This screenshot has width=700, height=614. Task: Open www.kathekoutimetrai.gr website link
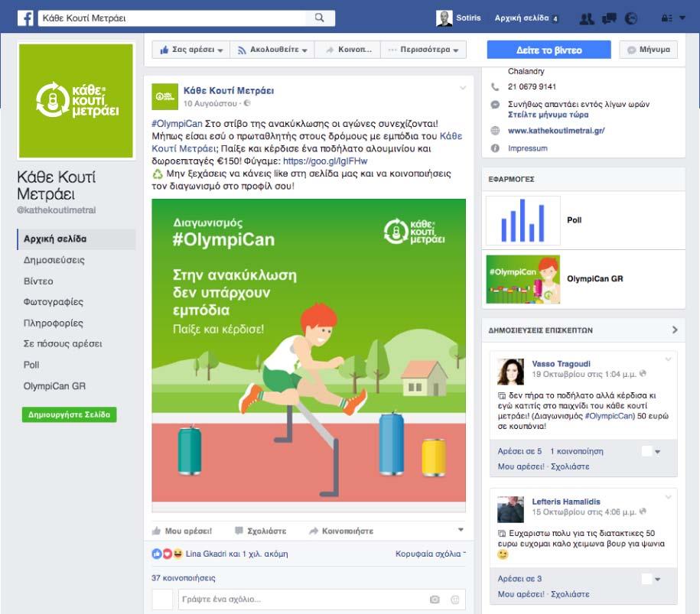click(x=556, y=131)
